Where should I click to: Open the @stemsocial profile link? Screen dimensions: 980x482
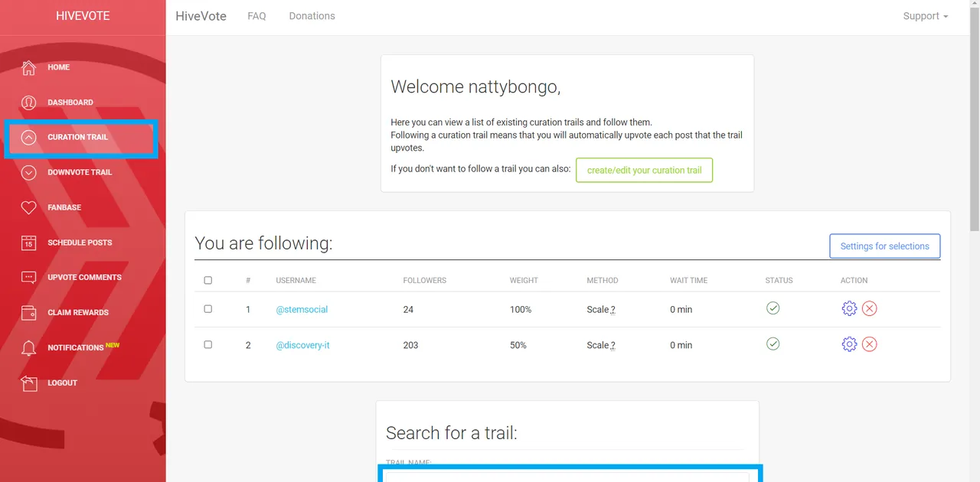click(302, 310)
